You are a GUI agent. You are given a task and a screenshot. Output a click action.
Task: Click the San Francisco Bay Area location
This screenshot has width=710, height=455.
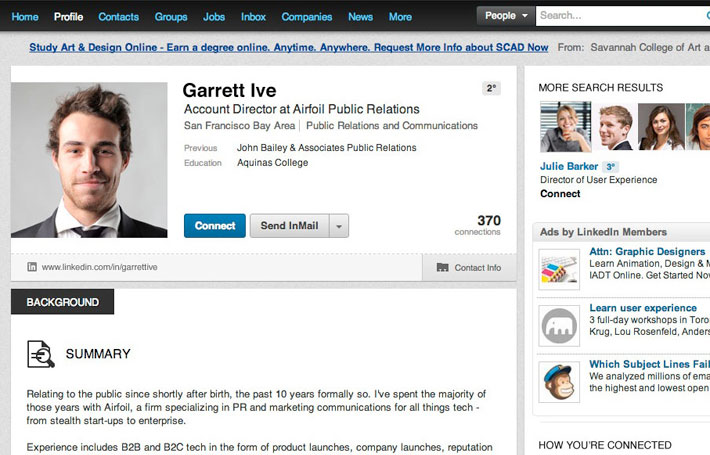coord(240,125)
